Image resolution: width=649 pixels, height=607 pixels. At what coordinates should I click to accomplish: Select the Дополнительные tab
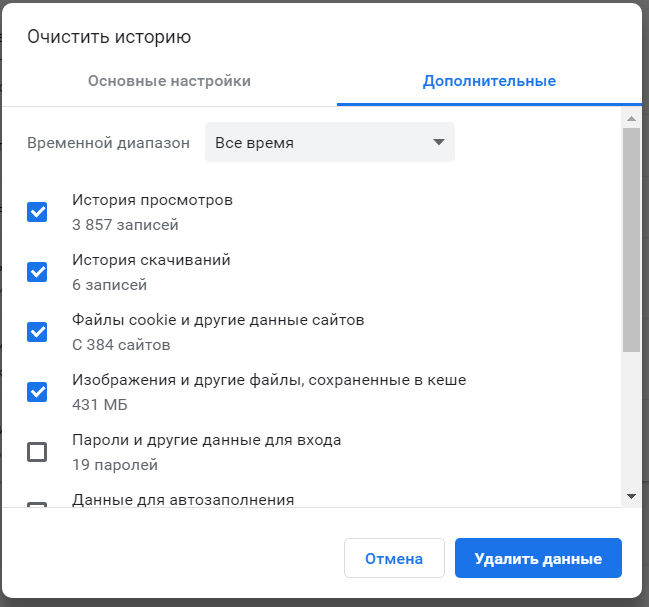click(489, 81)
